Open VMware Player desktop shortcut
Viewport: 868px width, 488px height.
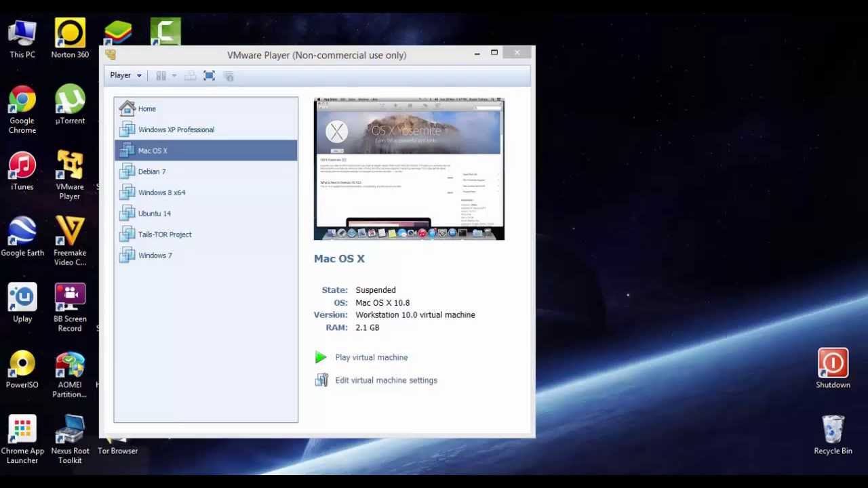tap(70, 176)
